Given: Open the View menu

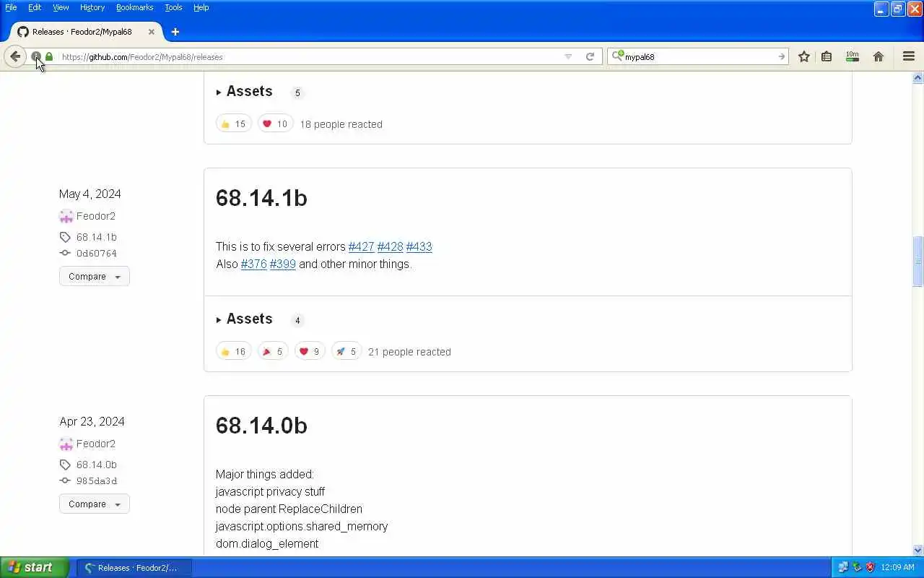Looking at the screenshot, I should point(61,7).
